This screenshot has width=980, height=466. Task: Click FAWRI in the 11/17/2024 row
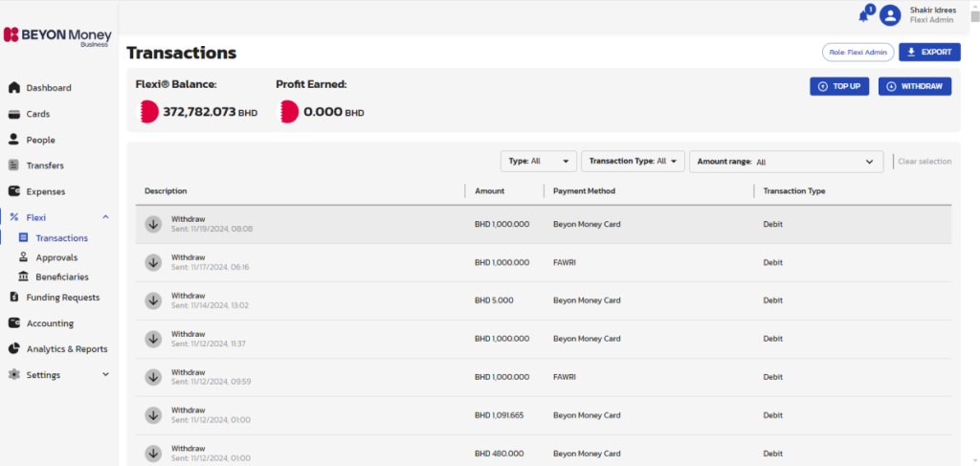pos(565,262)
